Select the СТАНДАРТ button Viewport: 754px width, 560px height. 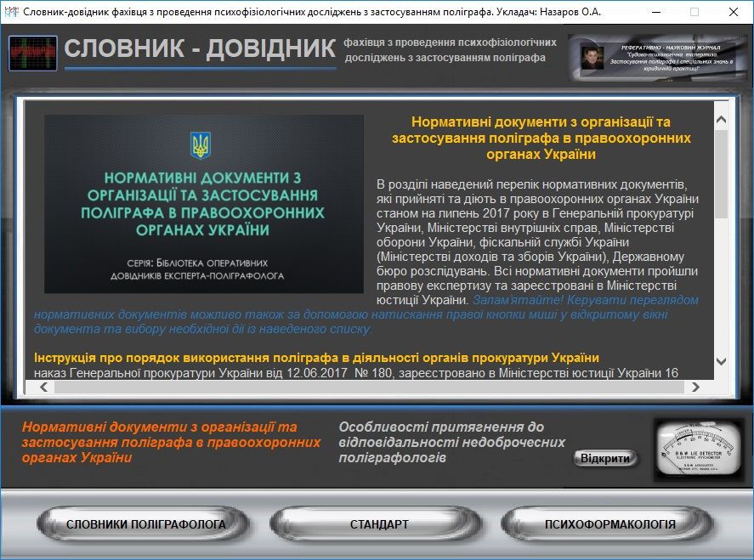(x=379, y=524)
